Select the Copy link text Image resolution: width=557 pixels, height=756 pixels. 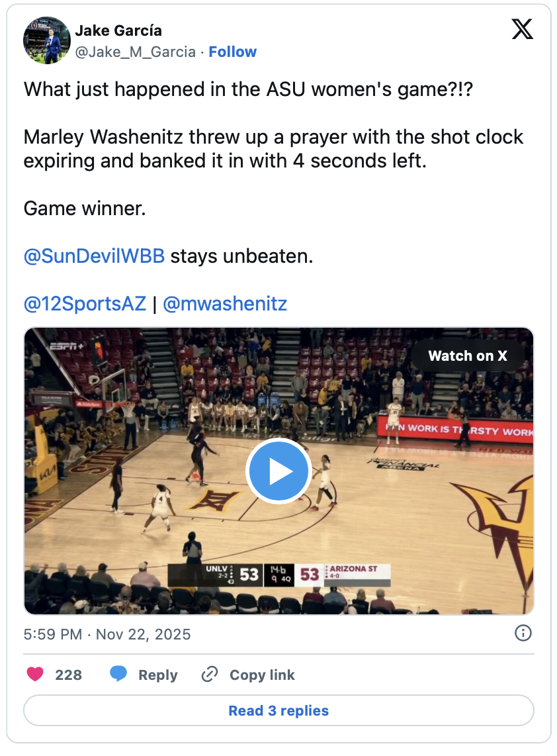[x=262, y=675]
